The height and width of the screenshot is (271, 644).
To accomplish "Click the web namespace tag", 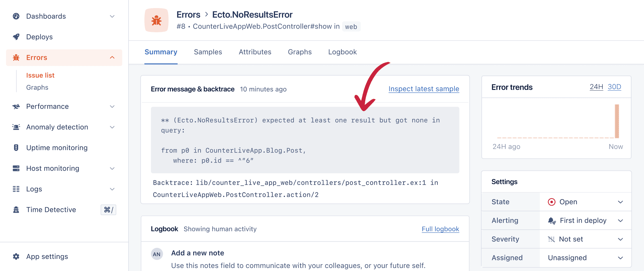I will 351,27.
